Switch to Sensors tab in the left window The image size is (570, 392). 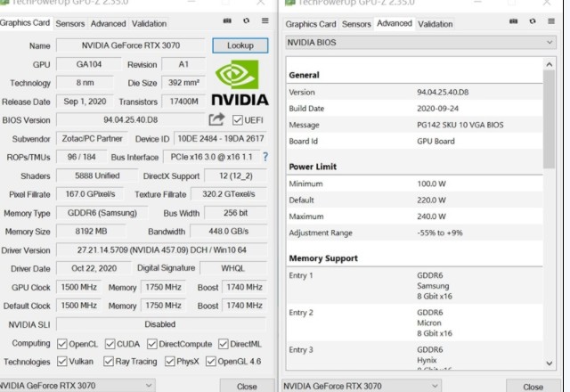pyautogui.click(x=70, y=24)
